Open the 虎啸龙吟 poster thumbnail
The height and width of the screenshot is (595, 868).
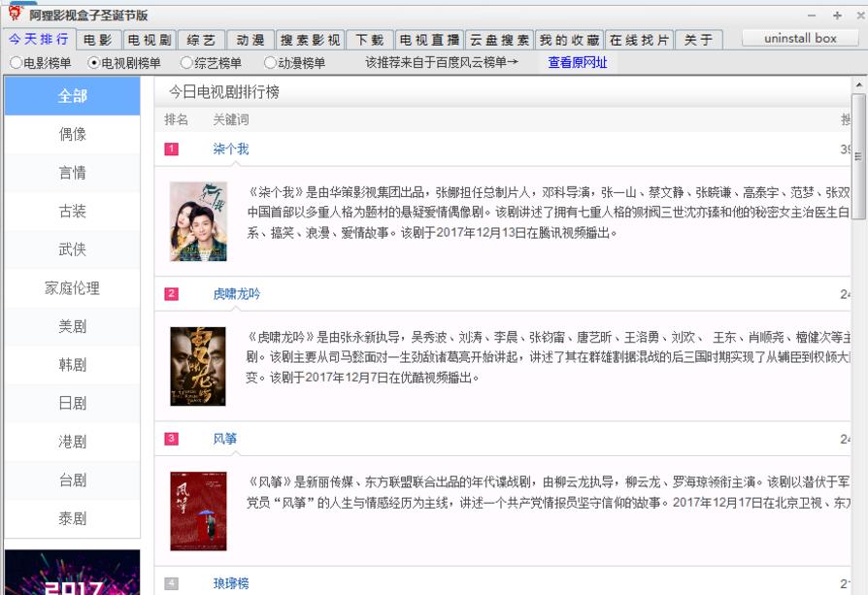pyautogui.click(x=198, y=366)
